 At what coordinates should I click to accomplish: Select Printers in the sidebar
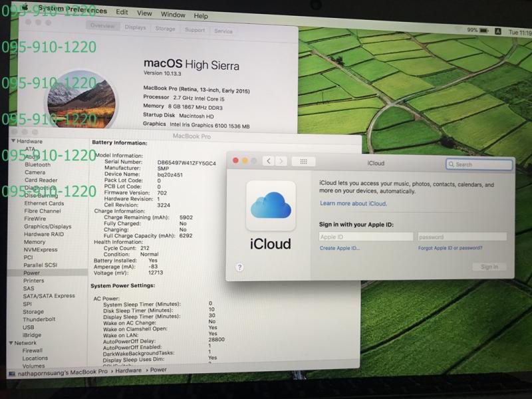pos(34,281)
